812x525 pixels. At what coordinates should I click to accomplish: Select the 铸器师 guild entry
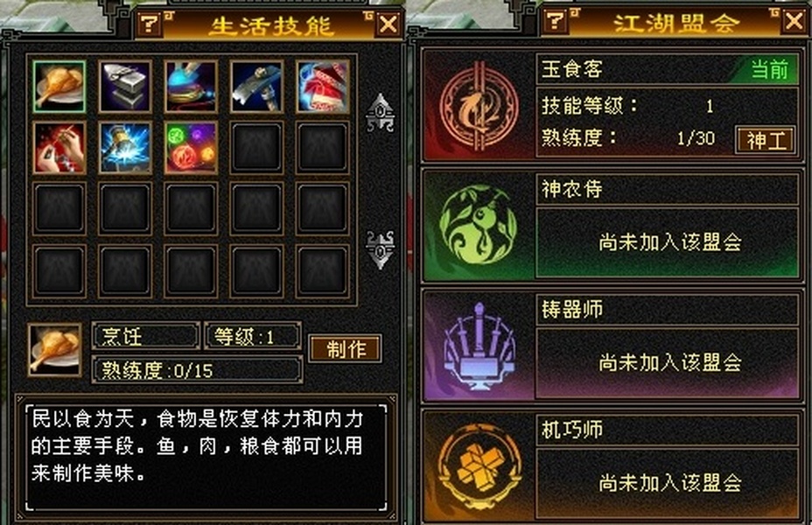[612, 346]
